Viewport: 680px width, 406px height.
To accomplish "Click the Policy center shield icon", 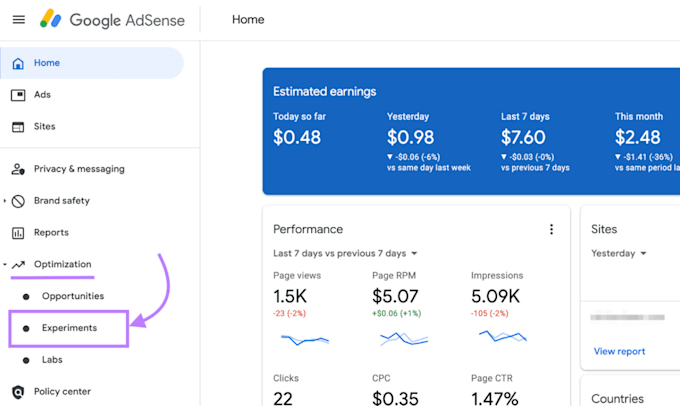I will [18, 392].
